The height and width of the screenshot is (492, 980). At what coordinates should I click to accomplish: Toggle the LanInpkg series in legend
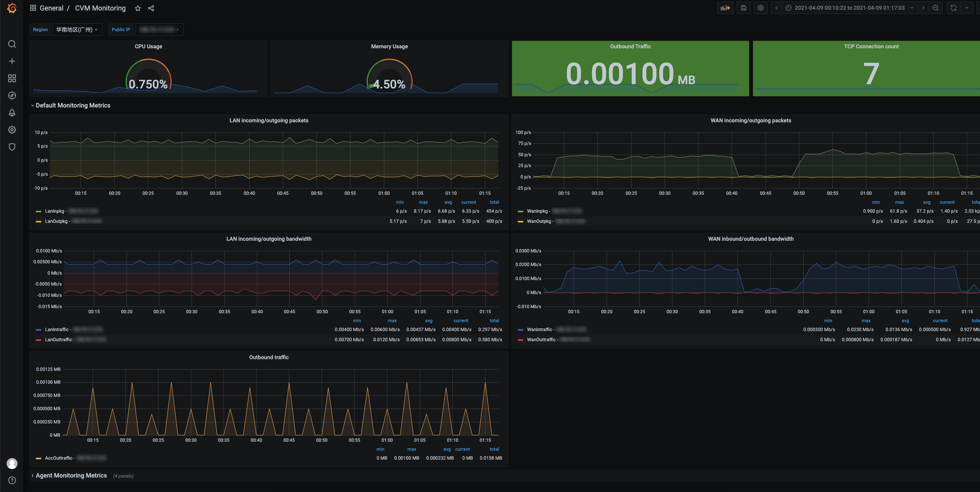point(55,211)
